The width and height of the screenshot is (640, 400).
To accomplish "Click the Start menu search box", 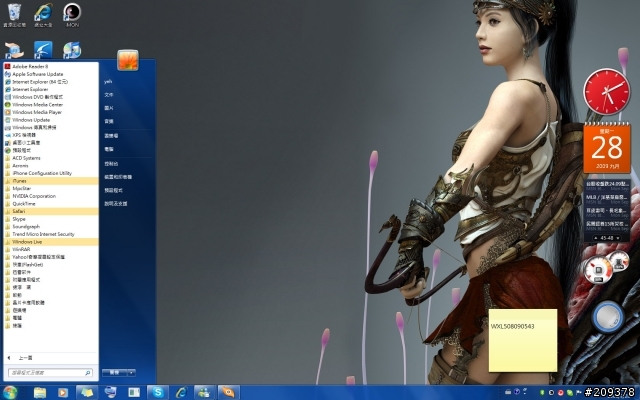I will [50, 373].
